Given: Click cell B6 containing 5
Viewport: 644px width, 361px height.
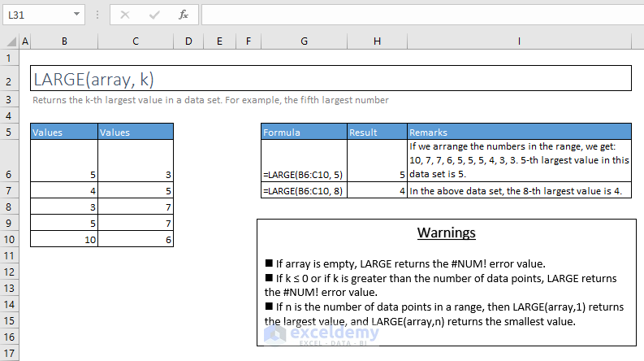Looking at the screenshot, I should click(x=64, y=161).
